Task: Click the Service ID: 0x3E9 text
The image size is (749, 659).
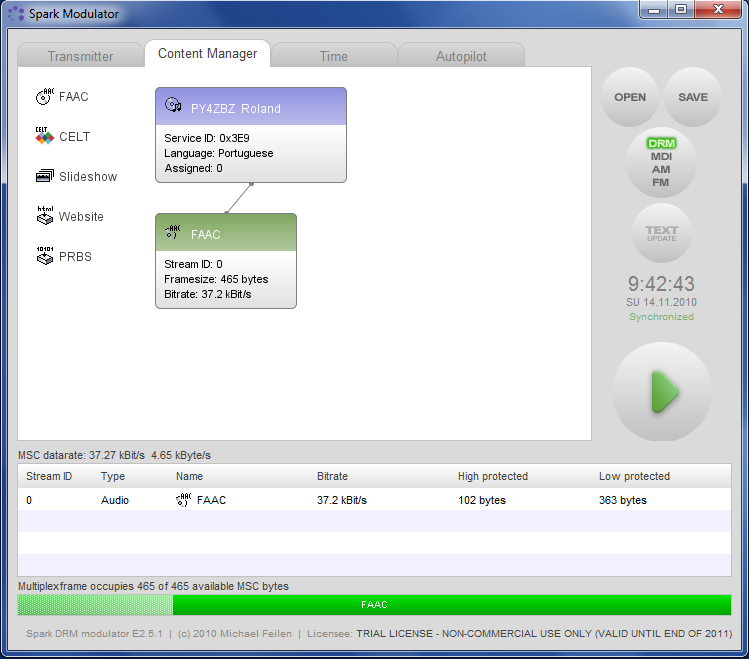Action: click(206, 138)
